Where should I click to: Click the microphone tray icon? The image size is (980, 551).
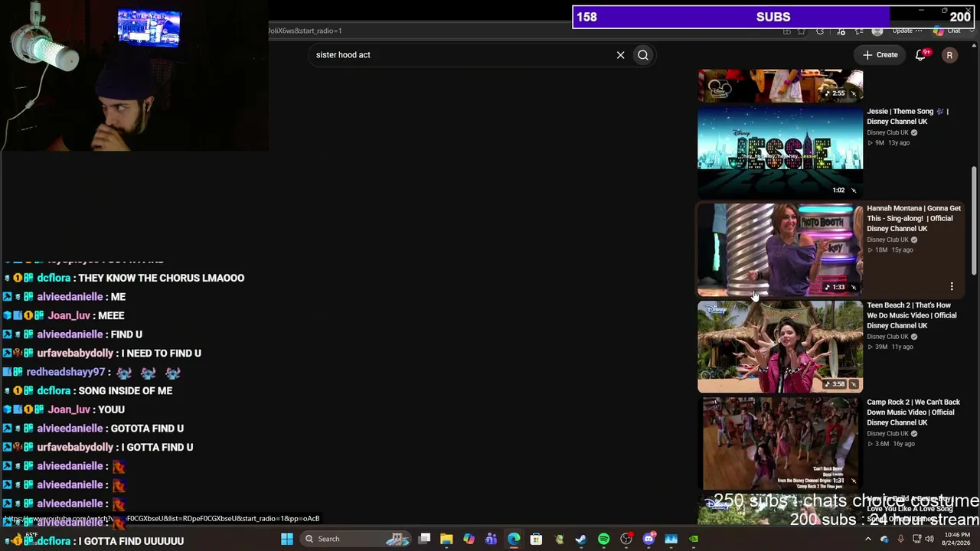click(900, 539)
